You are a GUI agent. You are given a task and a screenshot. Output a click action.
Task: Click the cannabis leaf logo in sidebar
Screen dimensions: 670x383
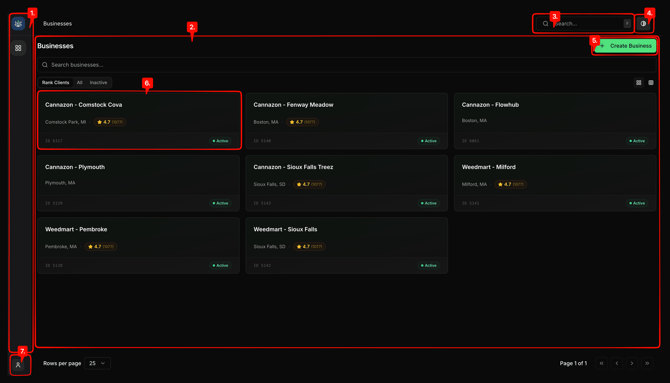(18, 24)
